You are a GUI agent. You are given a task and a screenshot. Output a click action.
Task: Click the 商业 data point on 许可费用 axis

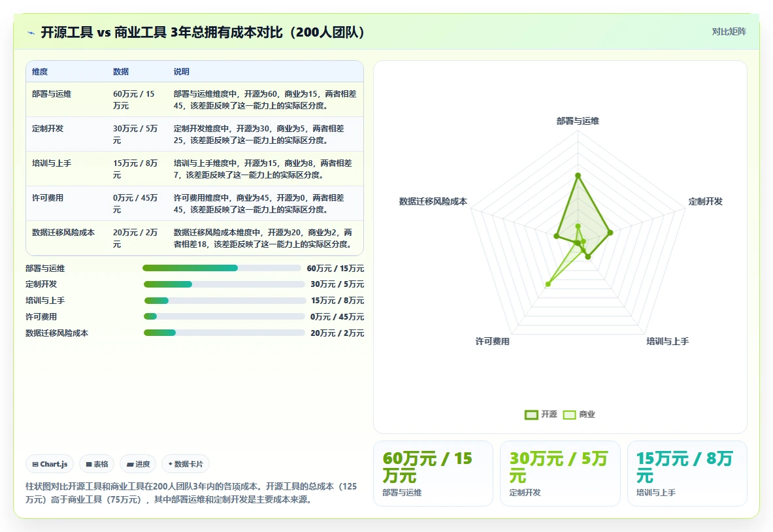[x=548, y=284]
